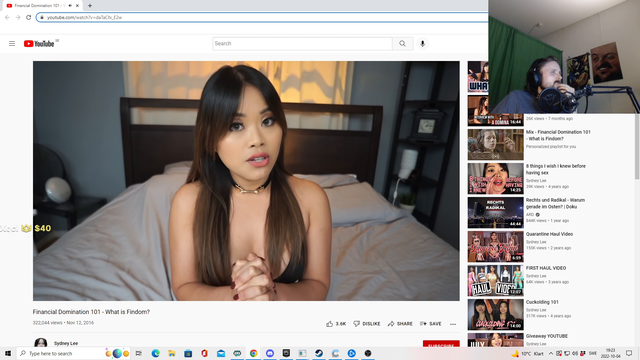Save the video to a playlist
Viewport: 640px width, 360px height.
431,324
